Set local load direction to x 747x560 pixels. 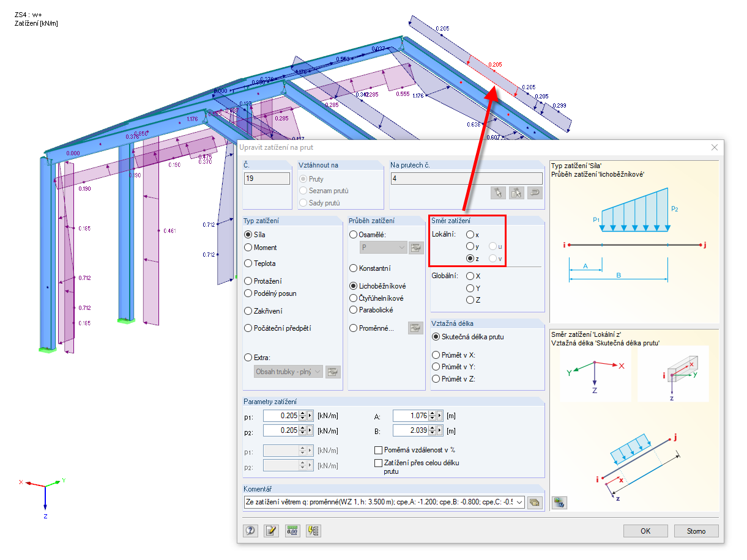coord(470,235)
